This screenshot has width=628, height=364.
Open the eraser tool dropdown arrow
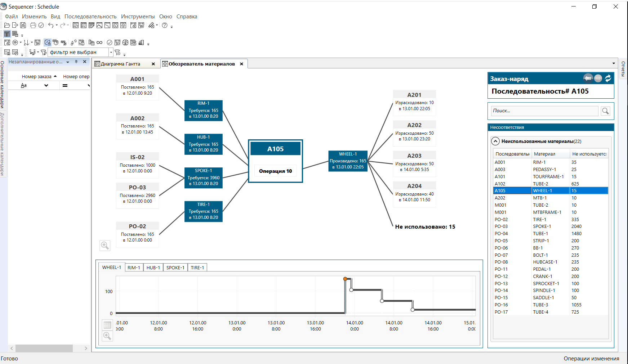[157, 25]
